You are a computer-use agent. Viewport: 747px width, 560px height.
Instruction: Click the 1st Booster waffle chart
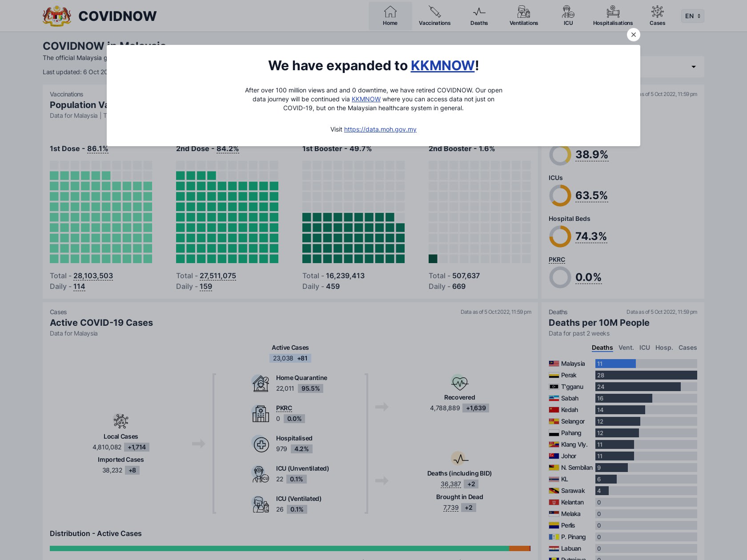(353, 212)
